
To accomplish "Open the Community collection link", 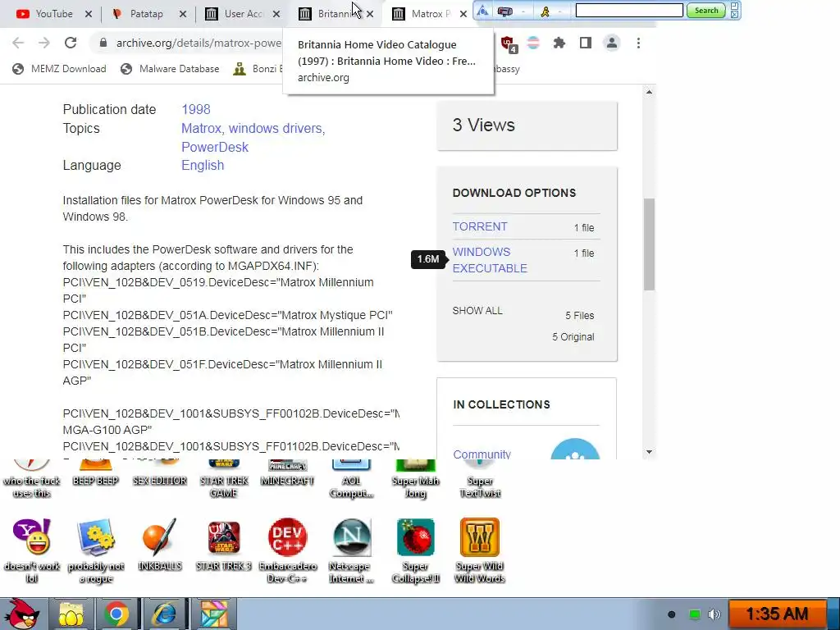I will [x=482, y=454].
